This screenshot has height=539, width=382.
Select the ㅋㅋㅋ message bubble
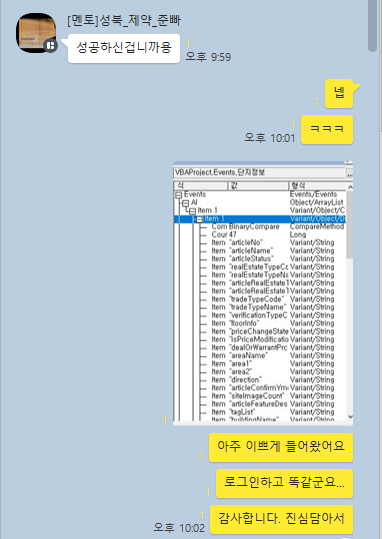pos(327,129)
